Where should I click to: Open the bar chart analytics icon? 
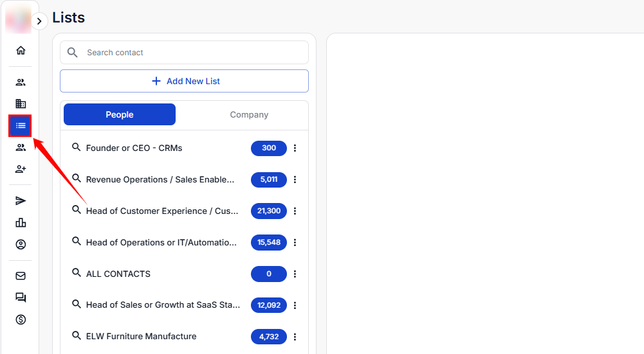pos(21,223)
